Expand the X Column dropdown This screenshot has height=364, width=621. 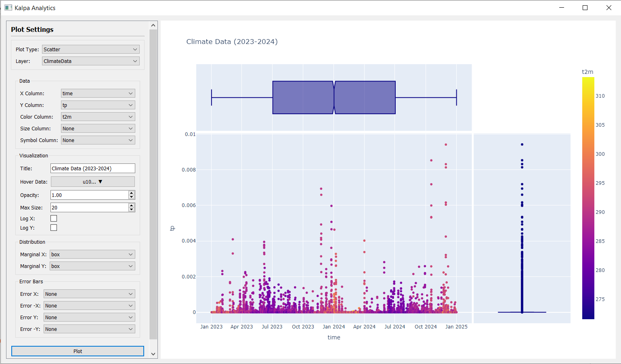pyautogui.click(x=98, y=93)
